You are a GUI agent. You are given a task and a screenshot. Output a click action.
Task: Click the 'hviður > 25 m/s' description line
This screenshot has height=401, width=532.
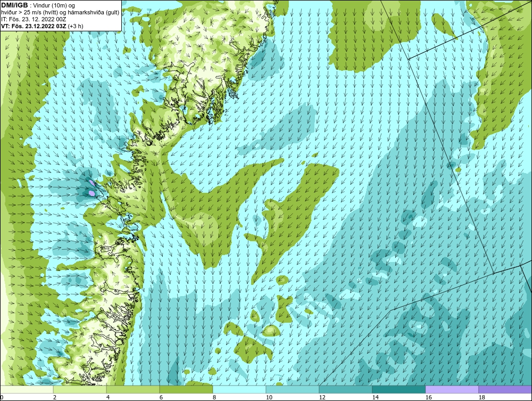tap(61, 12)
